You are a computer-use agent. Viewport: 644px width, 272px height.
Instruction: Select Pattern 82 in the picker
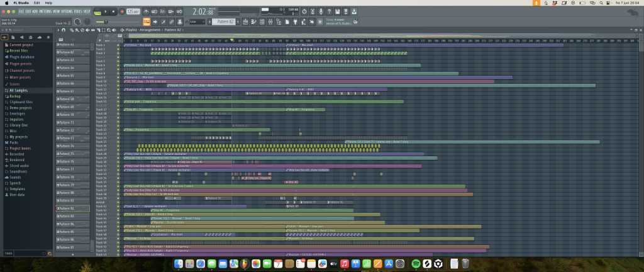point(68,208)
